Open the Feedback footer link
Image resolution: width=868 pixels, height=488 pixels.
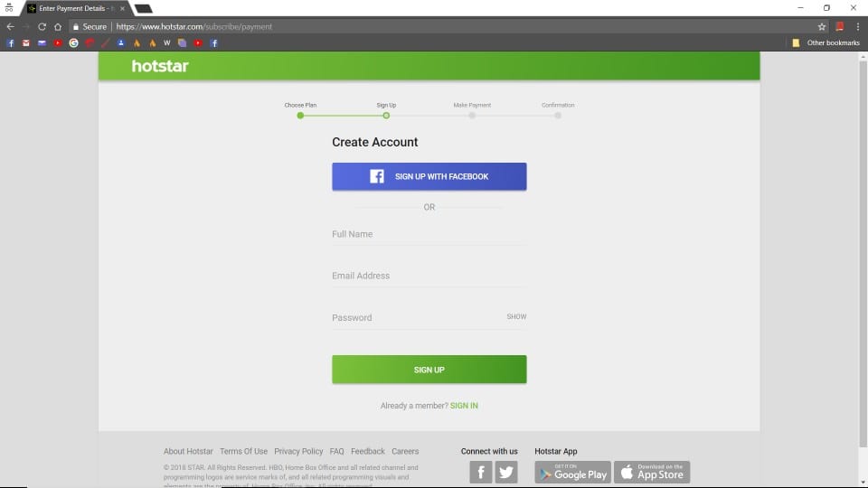click(x=368, y=451)
